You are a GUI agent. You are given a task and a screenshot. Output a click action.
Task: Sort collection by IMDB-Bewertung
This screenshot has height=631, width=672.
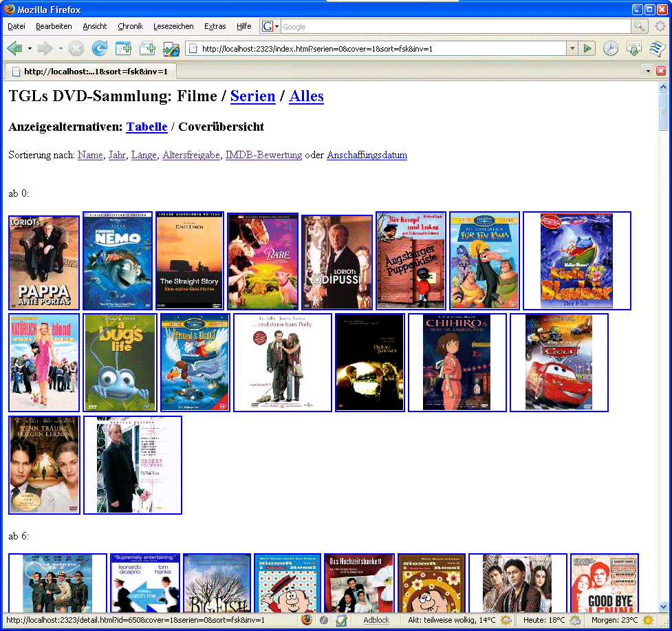[x=263, y=156]
